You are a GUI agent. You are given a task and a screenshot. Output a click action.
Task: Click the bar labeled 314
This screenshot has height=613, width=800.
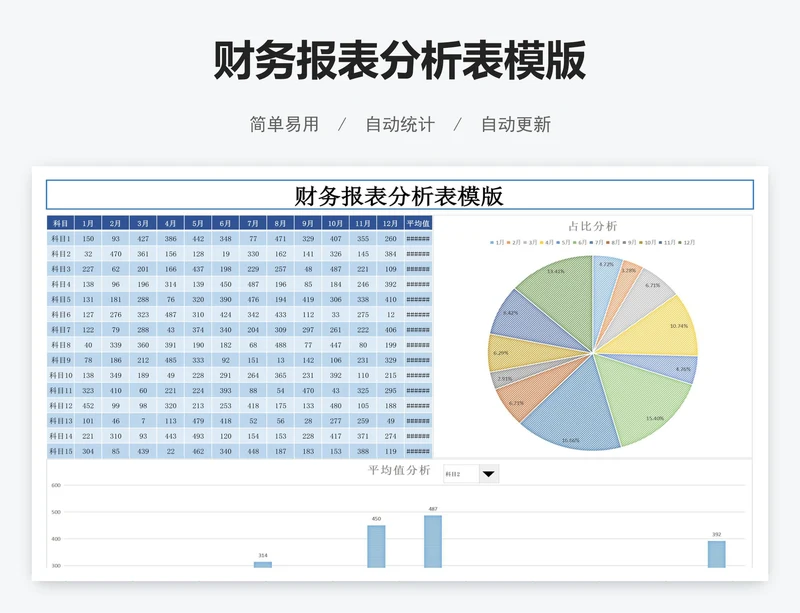pos(263,564)
